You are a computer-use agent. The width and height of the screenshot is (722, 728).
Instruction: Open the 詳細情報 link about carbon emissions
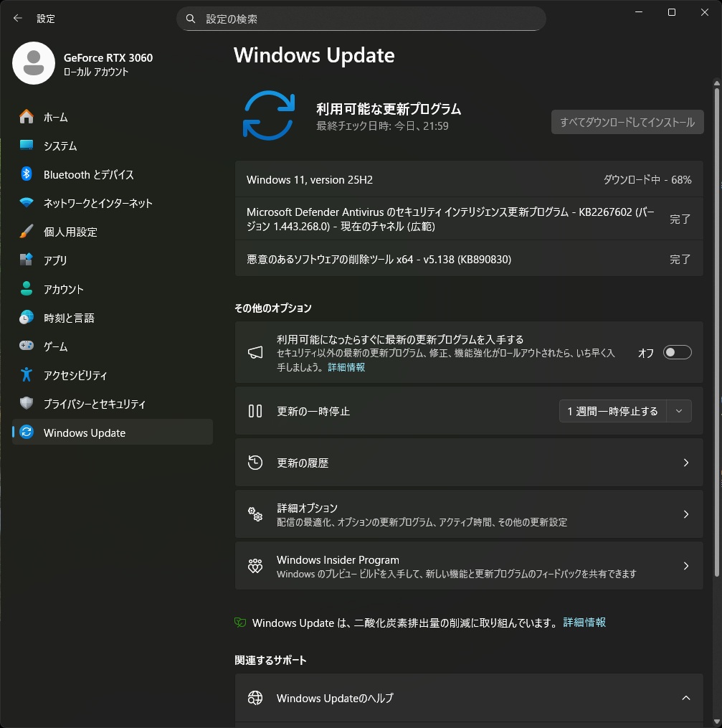[x=584, y=623]
